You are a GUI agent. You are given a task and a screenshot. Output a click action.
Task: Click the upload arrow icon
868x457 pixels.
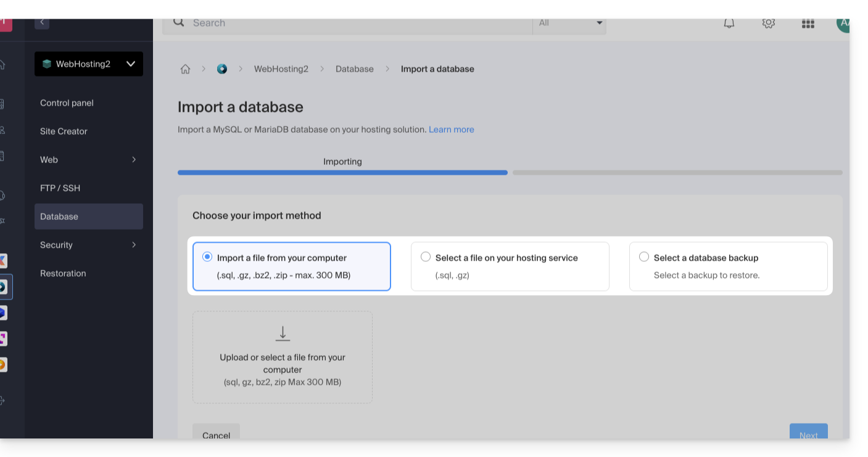click(x=283, y=333)
